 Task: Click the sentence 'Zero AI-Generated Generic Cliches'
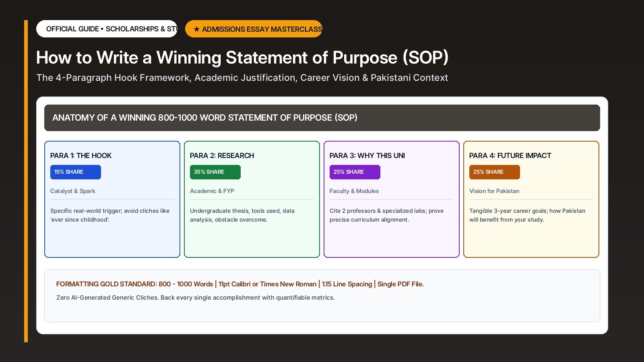click(x=196, y=298)
